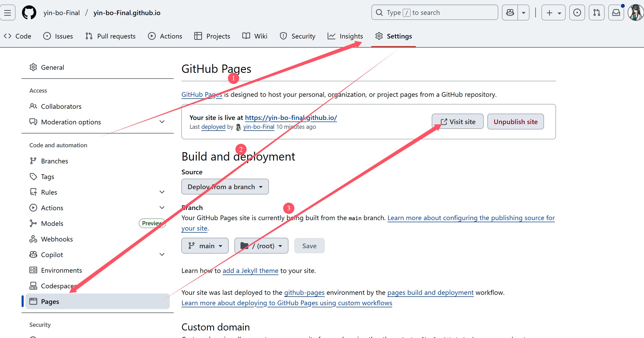Open the create new plus menu

click(x=553, y=12)
